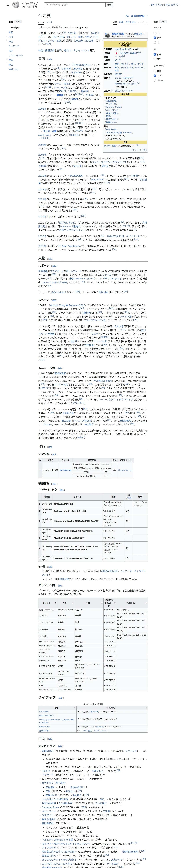Open the 履歴を表示 tab
Screen dimensions: 186x868
(131, 22)
